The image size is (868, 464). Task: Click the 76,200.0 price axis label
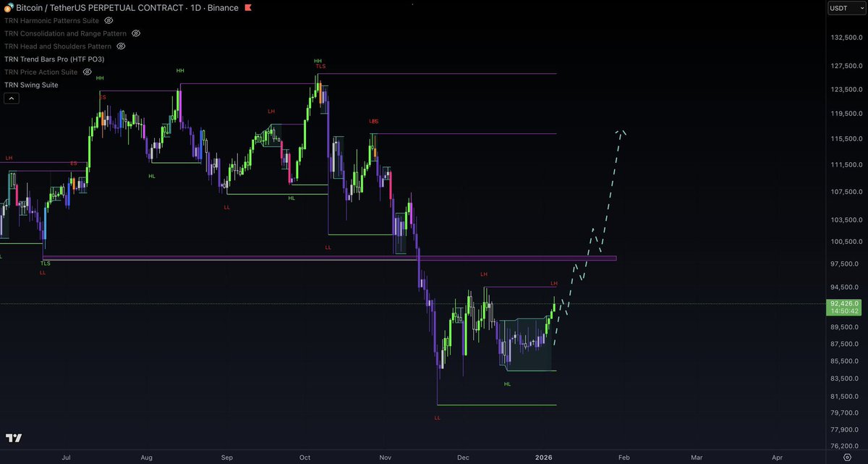pyautogui.click(x=845, y=446)
